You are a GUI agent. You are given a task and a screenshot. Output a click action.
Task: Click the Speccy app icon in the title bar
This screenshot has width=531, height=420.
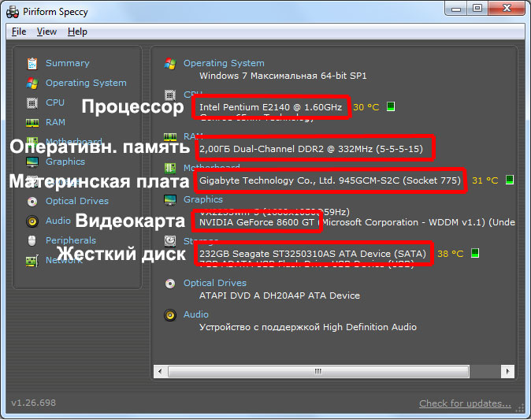(x=13, y=12)
